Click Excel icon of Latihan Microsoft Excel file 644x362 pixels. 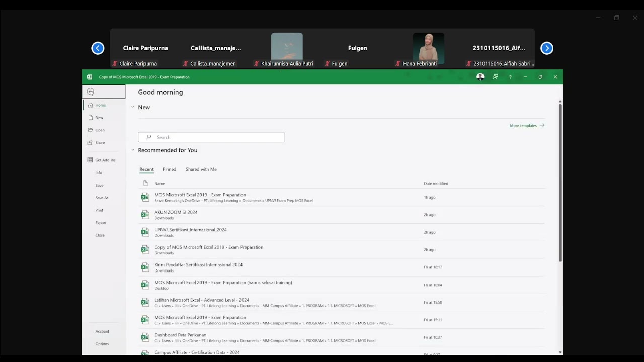pos(145,303)
